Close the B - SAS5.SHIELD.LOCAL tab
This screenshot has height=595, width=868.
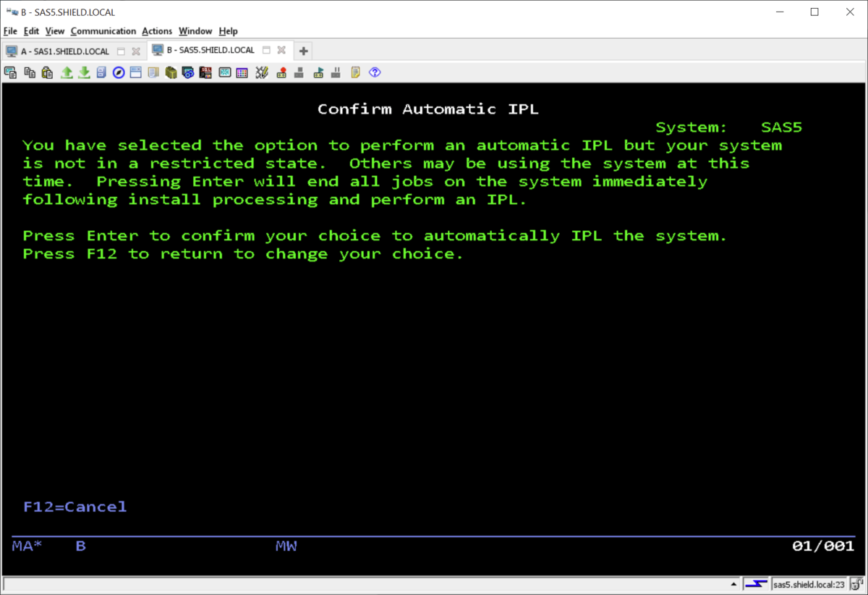coord(281,50)
